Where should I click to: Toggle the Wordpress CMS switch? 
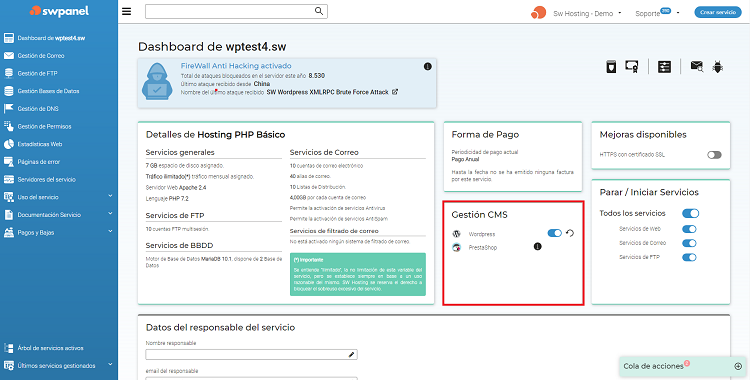[x=555, y=233]
